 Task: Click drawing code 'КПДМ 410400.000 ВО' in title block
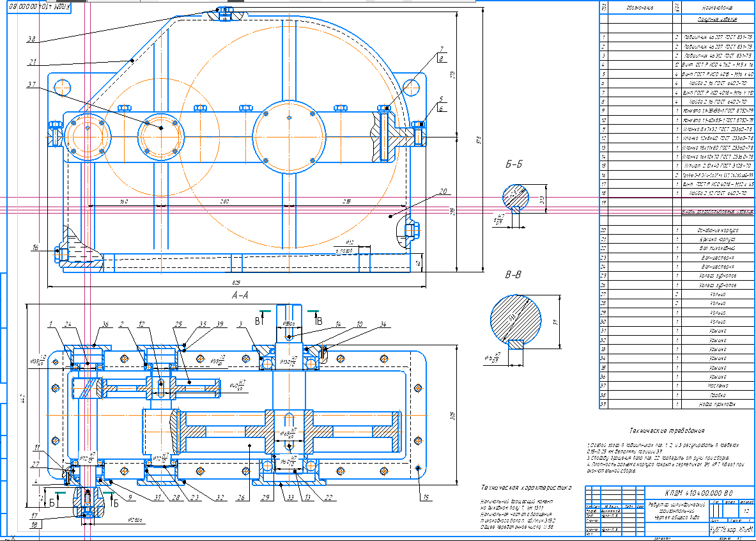click(698, 493)
